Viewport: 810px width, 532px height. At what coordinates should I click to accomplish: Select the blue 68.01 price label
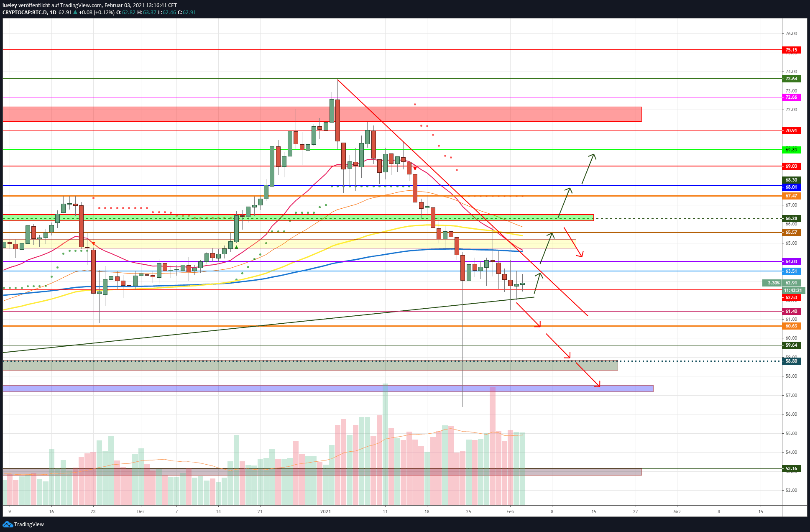tap(791, 187)
